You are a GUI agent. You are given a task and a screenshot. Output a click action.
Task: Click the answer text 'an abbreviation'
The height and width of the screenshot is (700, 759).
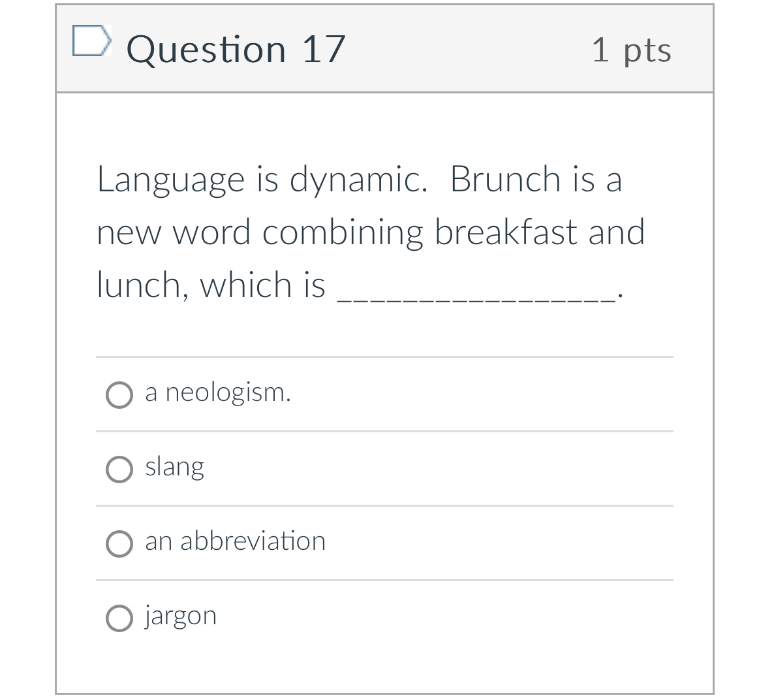[236, 541]
